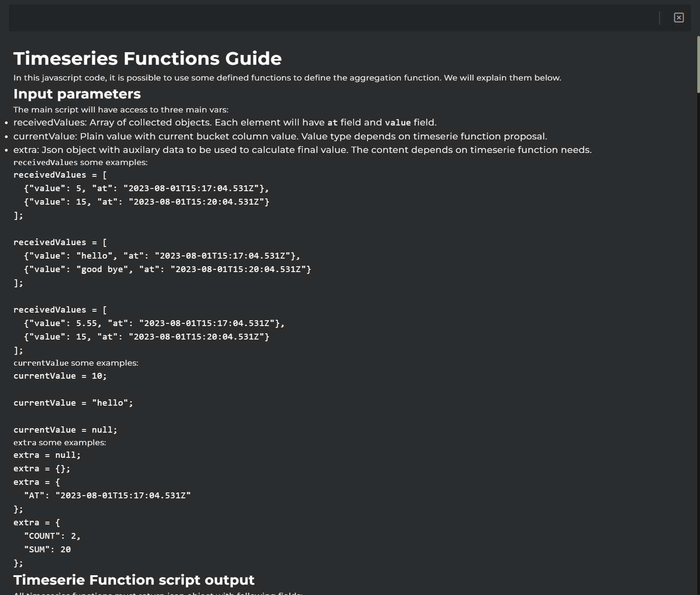Click 'currentValue = null;' code line

66,430
